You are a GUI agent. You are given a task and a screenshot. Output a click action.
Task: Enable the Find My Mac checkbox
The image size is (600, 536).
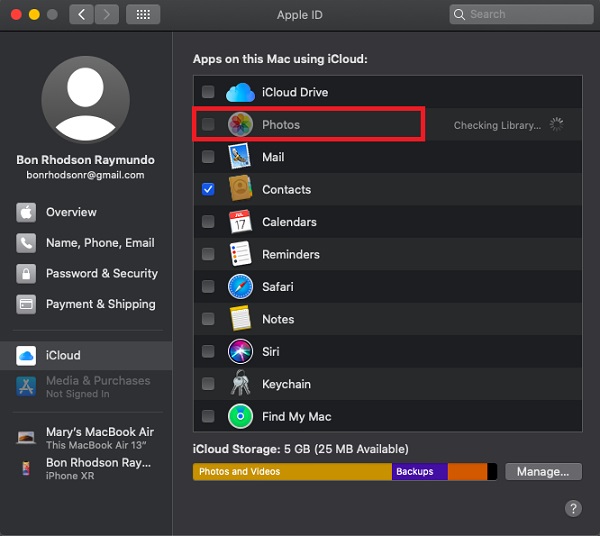pyautogui.click(x=208, y=416)
